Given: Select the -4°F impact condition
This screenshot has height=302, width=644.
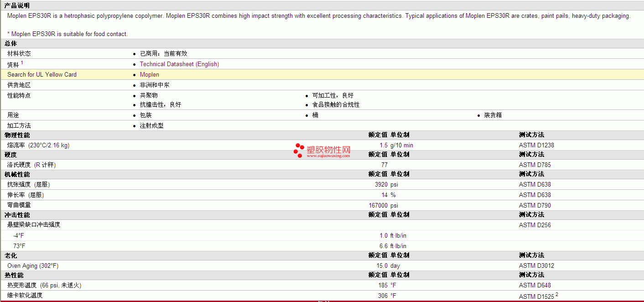Looking at the screenshot, I should pyautogui.click(x=19, y=236).
